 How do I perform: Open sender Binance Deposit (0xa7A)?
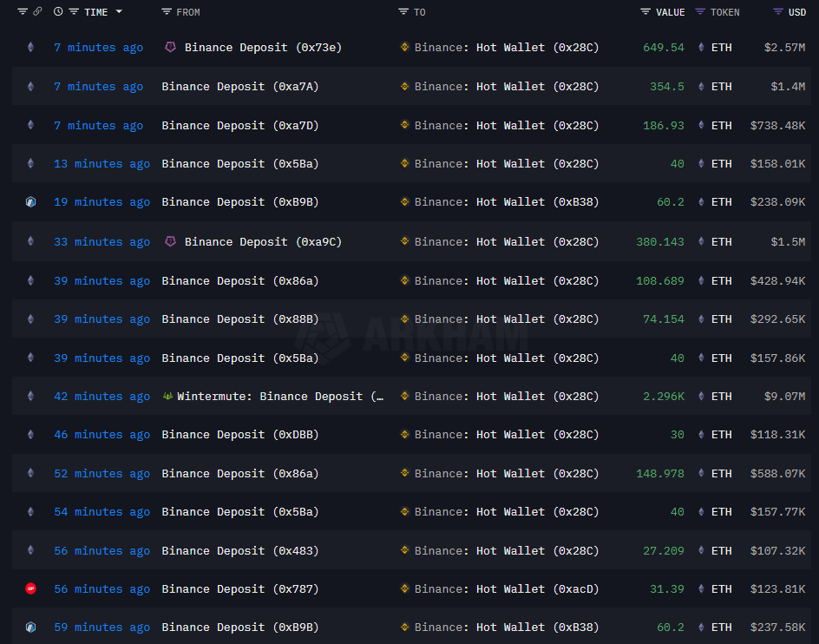240,87
